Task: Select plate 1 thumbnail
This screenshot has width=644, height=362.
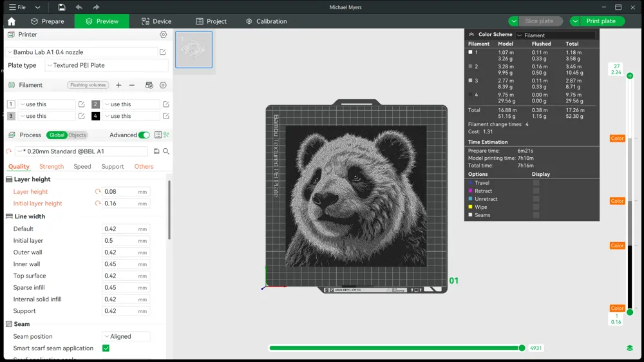Action: [x=194, y=50]
